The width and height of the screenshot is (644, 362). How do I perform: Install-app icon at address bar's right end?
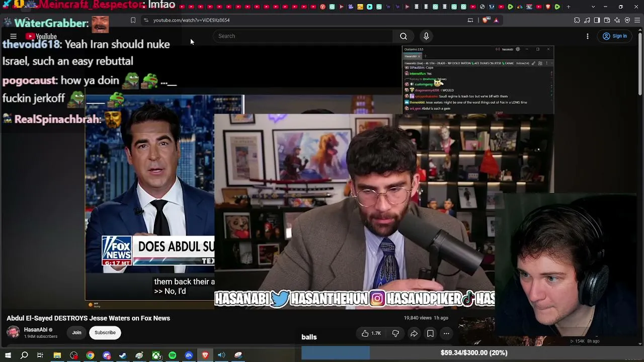click(470, 20)
